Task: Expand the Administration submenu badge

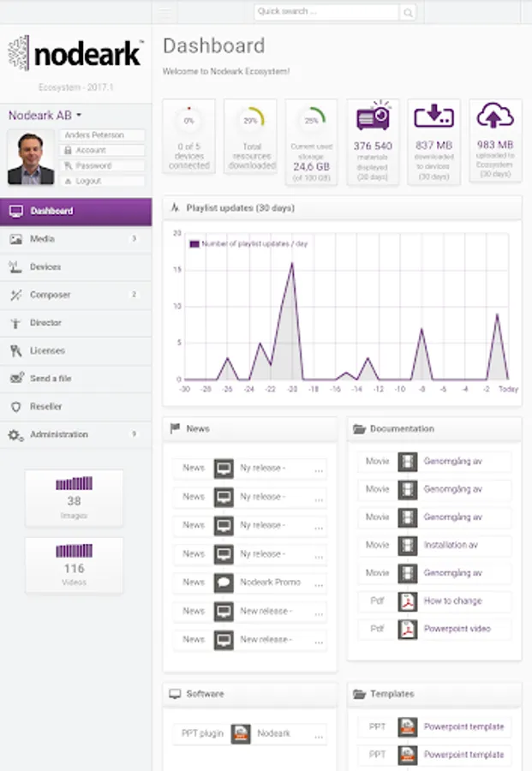Action: (x=134, y=434)
